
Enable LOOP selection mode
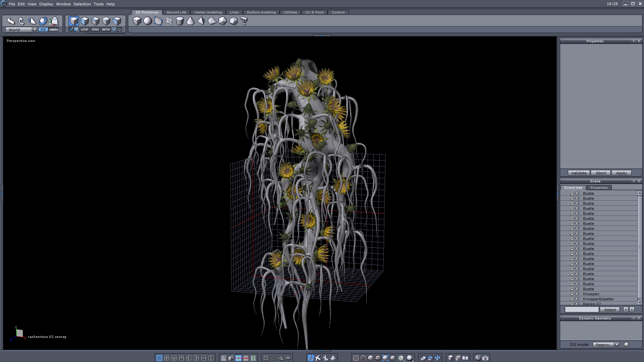pyautogui.click(x=84, y=29)
